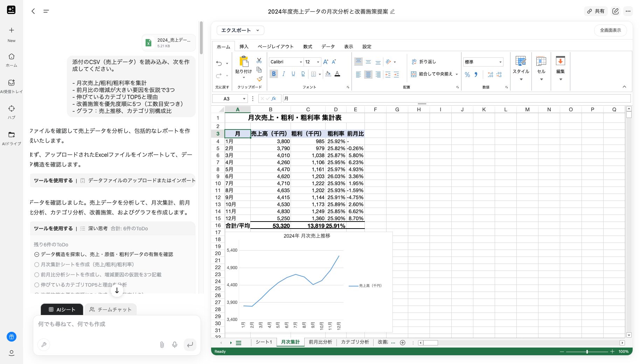
Task: Expand the 標準 number format dropdown
Action: point(500,62)
